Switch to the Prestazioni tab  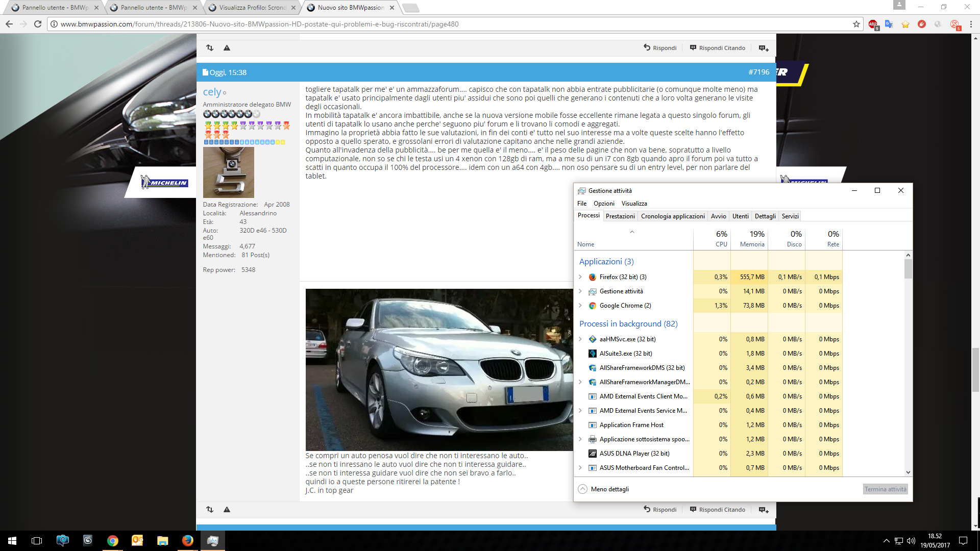[620, 216]
